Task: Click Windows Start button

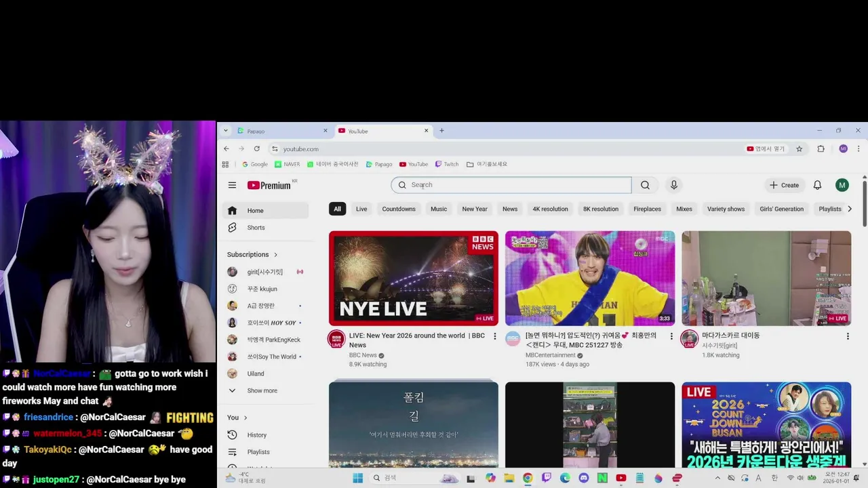Action: point(358,478)
